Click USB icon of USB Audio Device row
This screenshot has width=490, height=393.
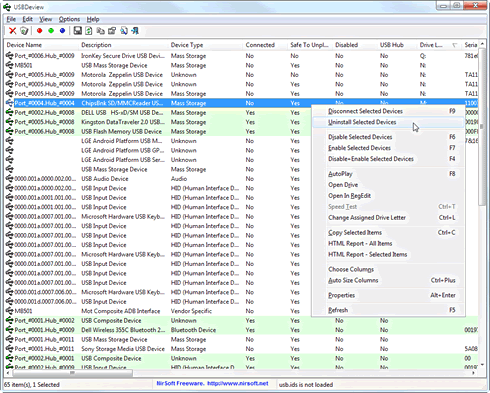[10, 179]
